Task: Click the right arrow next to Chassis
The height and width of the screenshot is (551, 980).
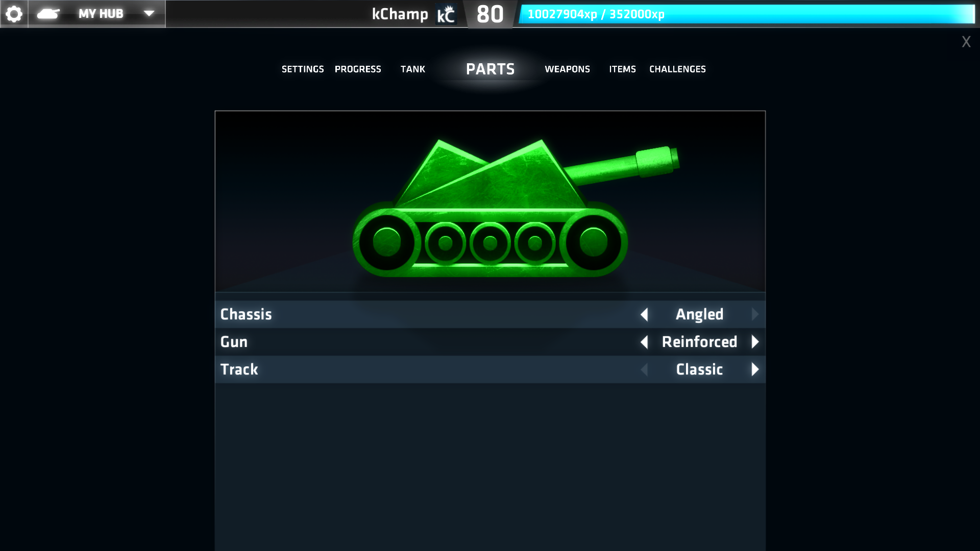Action: tap(754, 314)
